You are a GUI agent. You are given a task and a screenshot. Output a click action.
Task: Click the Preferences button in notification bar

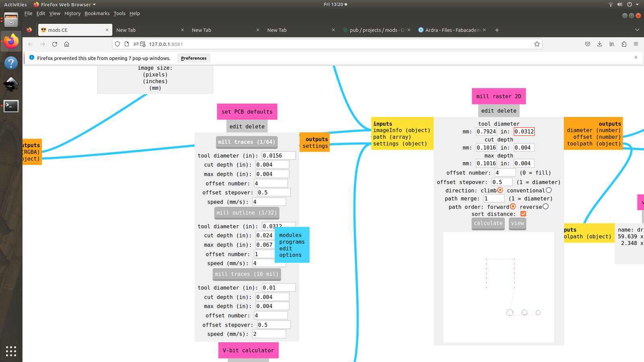coord(194,58)
